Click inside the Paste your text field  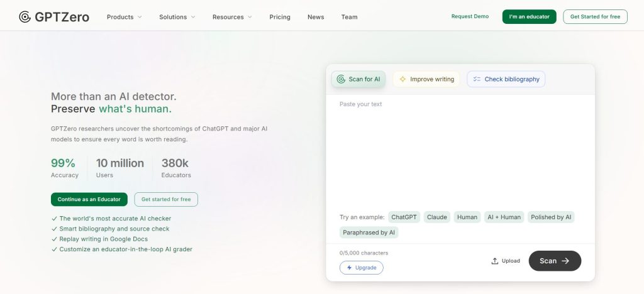pyautogui.click(x=459, y=151)
